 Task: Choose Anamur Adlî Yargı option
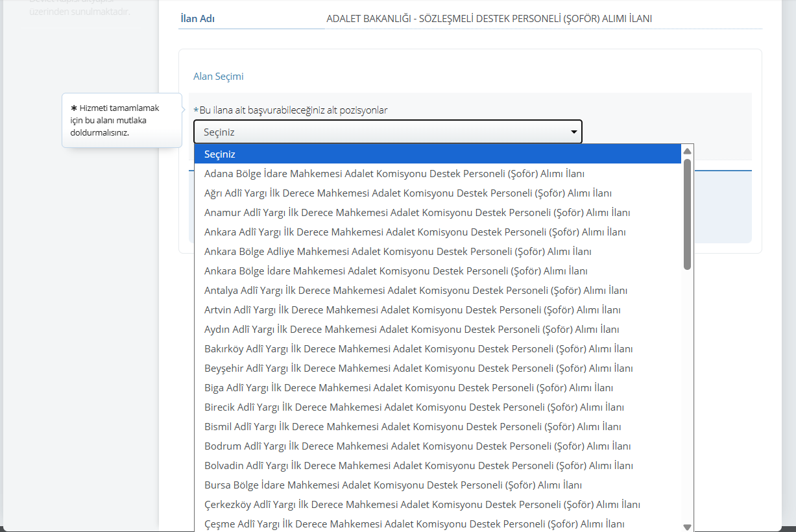coord(438,213)
